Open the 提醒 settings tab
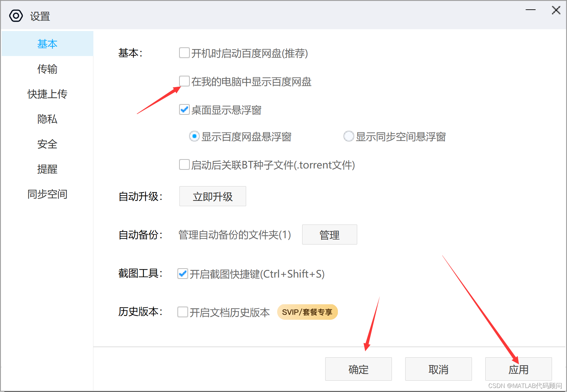 tap(47, 169)
